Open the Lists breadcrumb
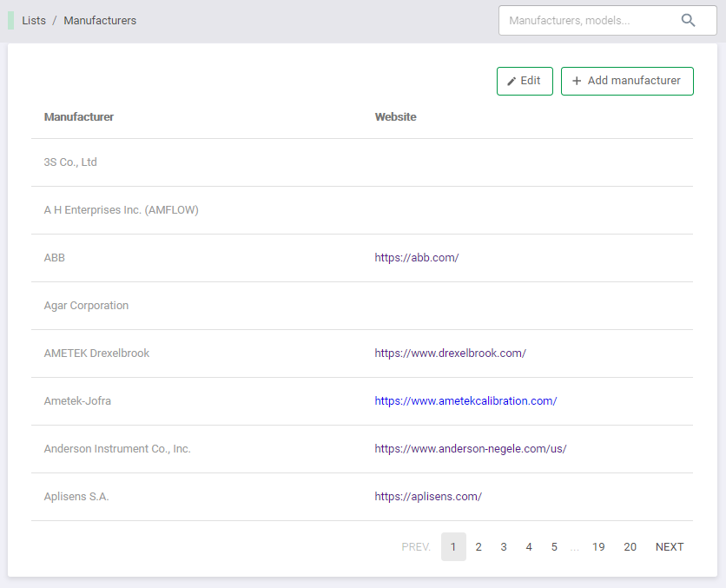This screenshot has height=588, width=726. pos(34,20)
